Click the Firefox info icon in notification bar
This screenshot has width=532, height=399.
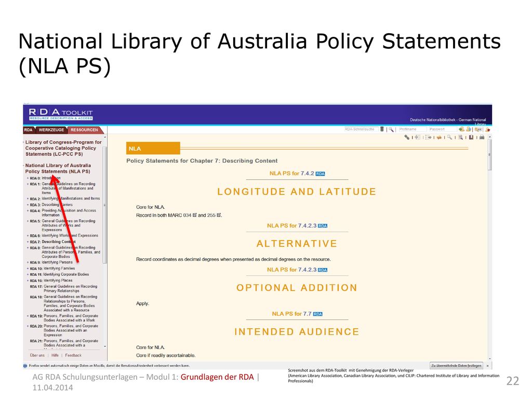pyautogui.click(x=25, y=366)
